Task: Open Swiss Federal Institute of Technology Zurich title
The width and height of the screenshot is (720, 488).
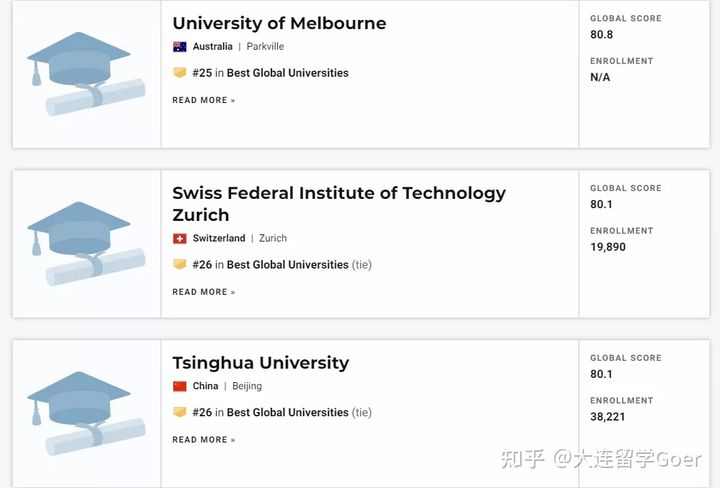Action: click(x=339, y=204)
